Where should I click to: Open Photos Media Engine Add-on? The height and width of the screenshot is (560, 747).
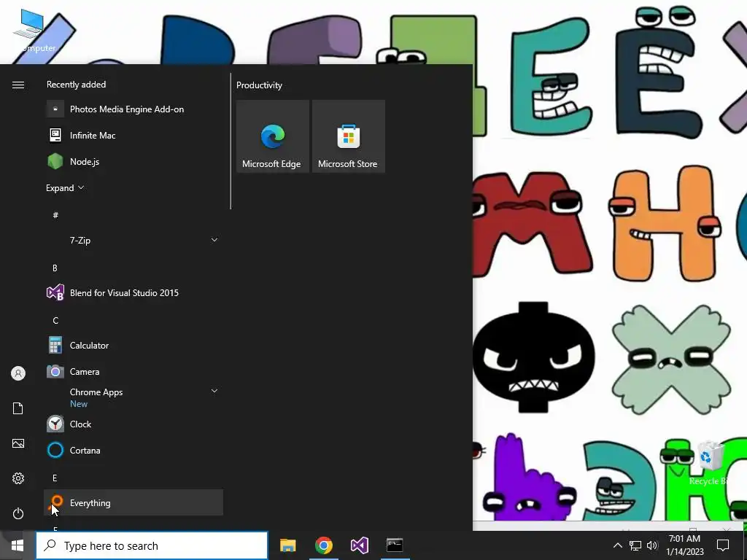point(133,109)
